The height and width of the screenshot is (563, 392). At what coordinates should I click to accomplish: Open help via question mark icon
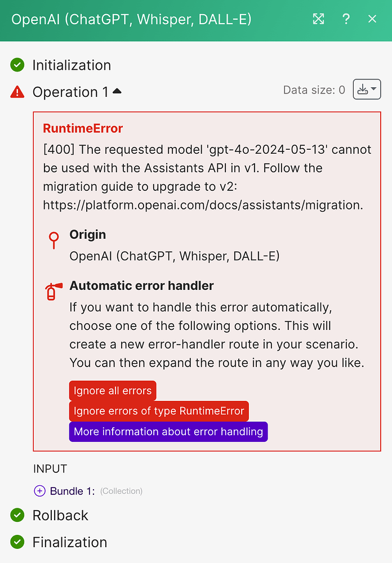pyautogui.click(x=346, y=19)
